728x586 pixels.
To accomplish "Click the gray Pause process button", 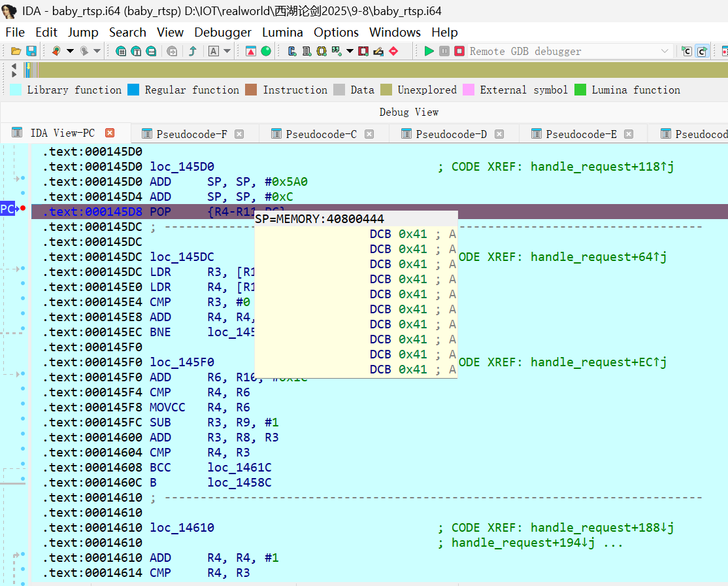I will click(444, 51).
